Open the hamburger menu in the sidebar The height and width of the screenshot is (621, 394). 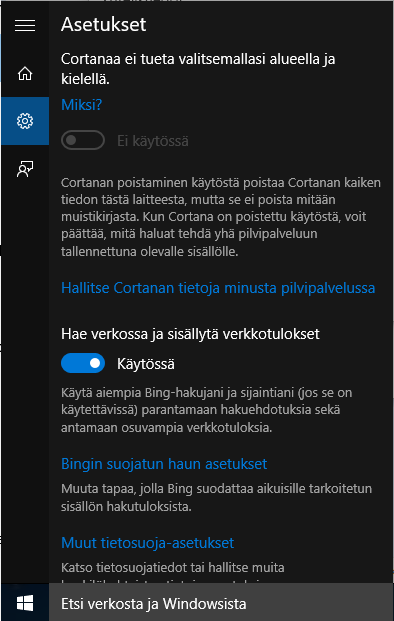click(25, 25)
